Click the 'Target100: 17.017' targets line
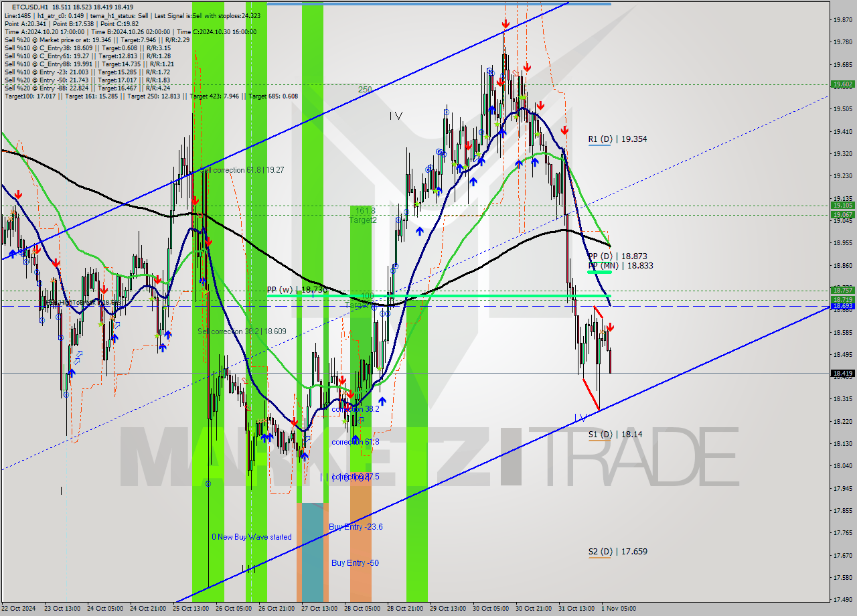 [x=151, y=96]
